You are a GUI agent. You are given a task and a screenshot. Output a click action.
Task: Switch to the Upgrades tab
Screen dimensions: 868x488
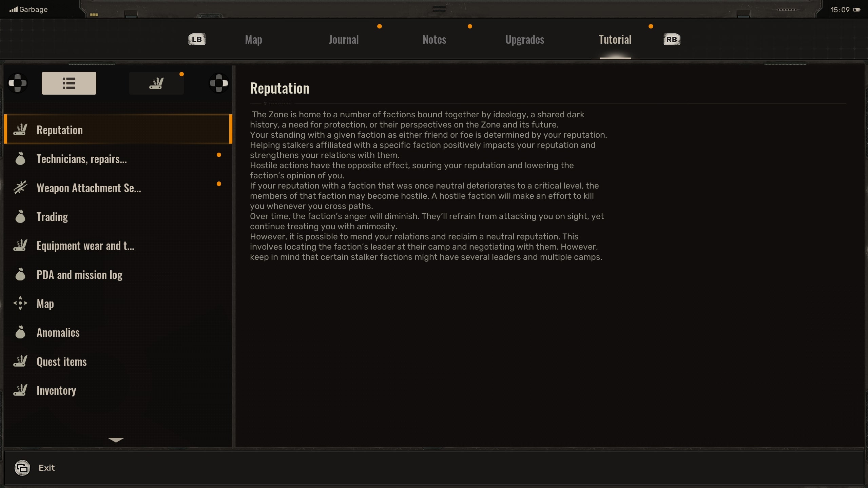(x=525, y=39)
